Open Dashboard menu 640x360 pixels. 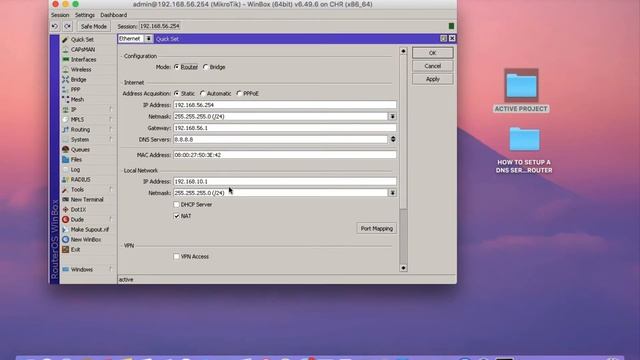pos(113,15)
